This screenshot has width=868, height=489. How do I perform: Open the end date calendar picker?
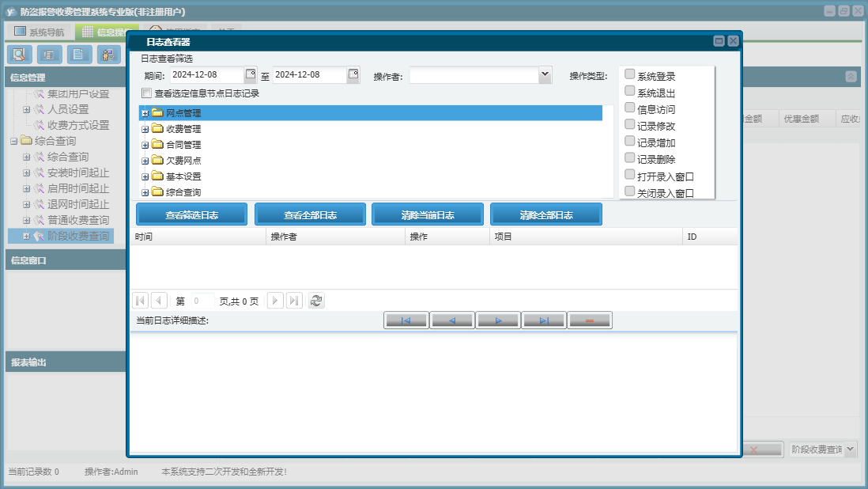point(353,74)
